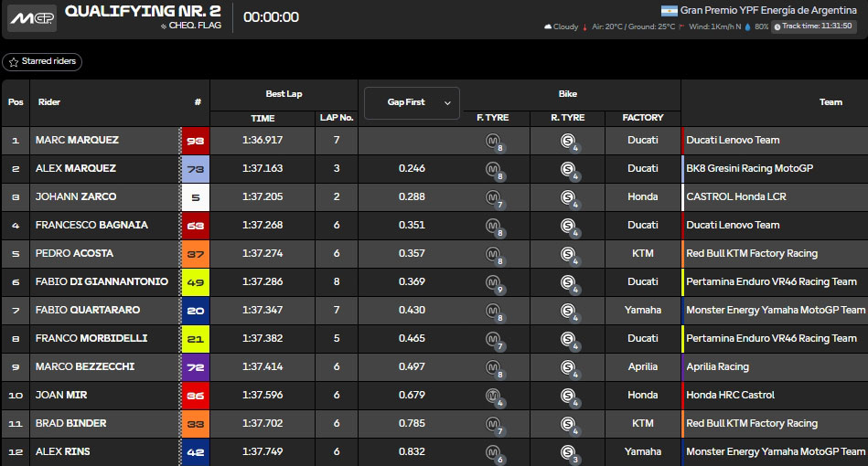Select the Rider column header

49,102
